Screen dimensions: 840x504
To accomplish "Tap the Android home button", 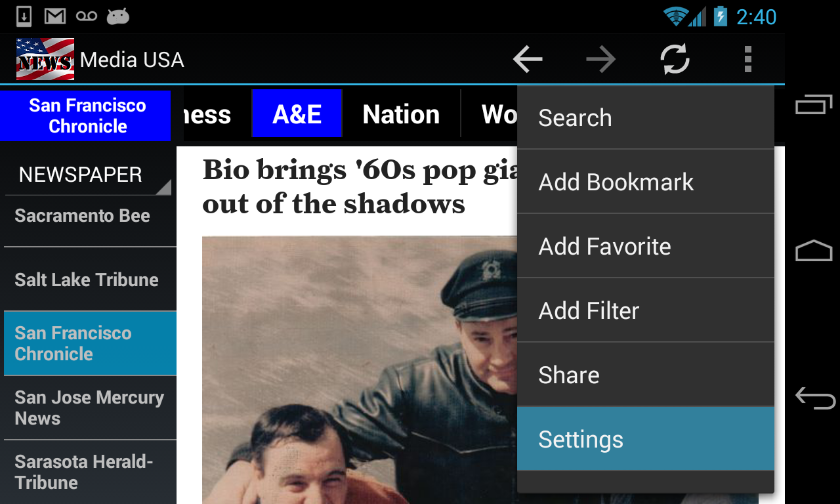I will [x=814, y=251].
